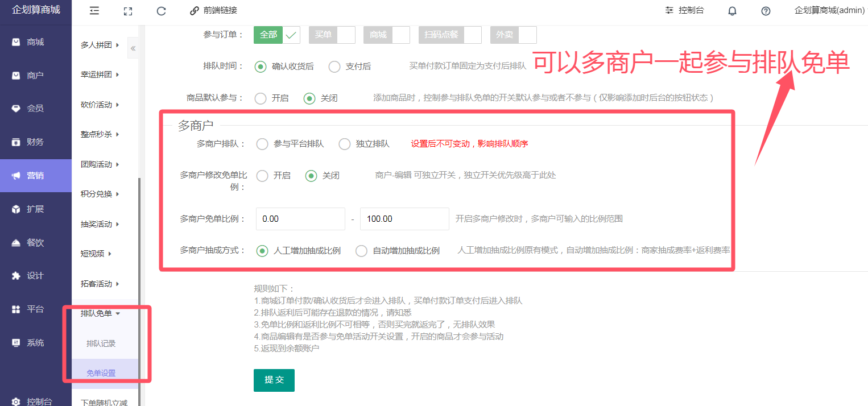Collapse the submenu panel with double-chevron icon

(x=133, y=48)
